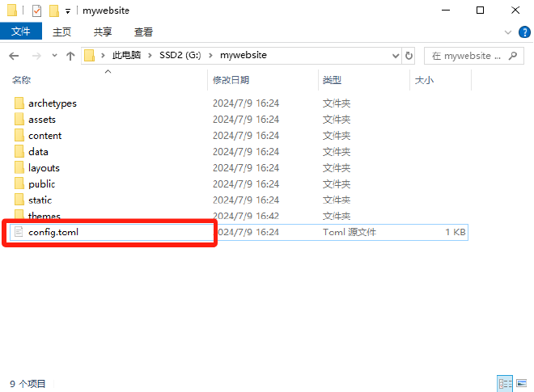Open the 文件 ribbon tab
Screen dimensions: 534x392
tap(21, 32)
